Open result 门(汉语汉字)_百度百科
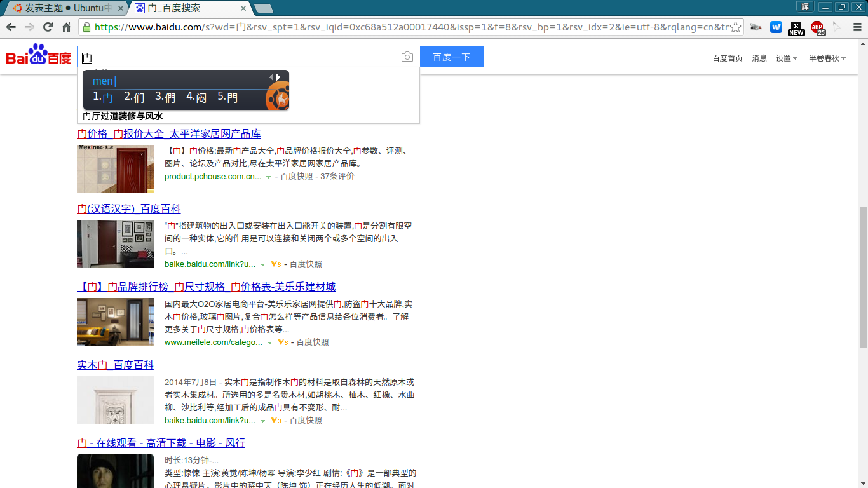868x488 pixels. pyautogui.click(x=129, y=208)
